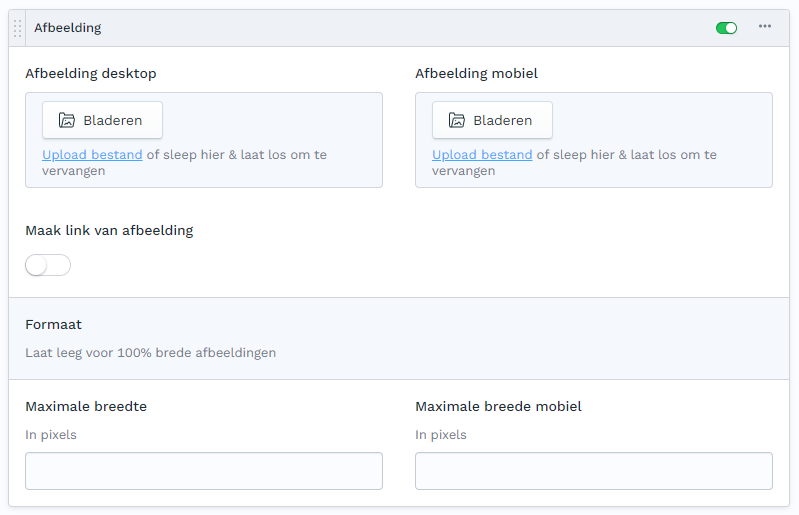This screenshot has width=799, height=515.
Task: Click the desktop drop zone instruction text
Action: [x=235, y=156]
